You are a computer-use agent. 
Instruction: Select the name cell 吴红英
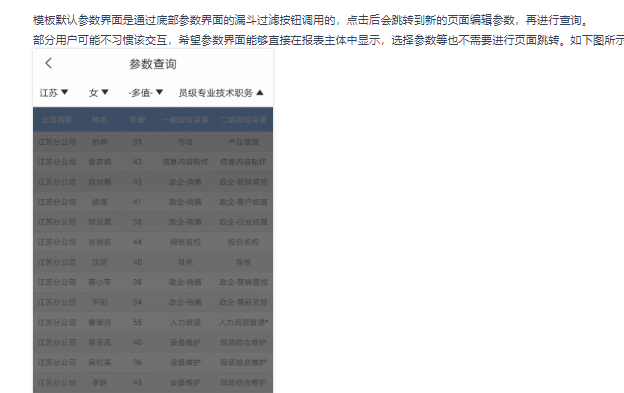pos(99,363)
